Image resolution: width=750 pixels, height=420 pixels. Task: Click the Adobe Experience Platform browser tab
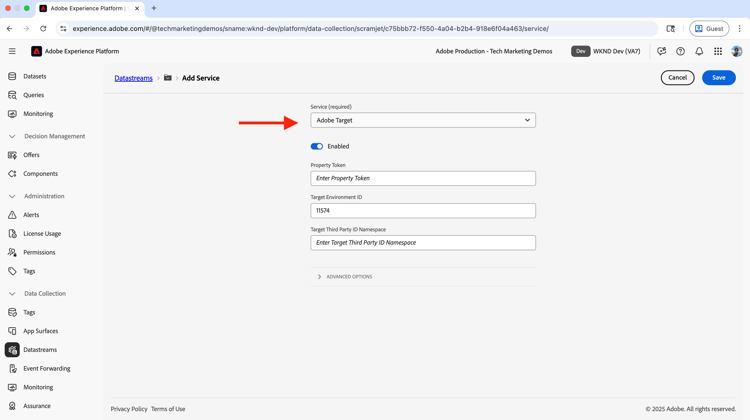[x=90, y=9]
